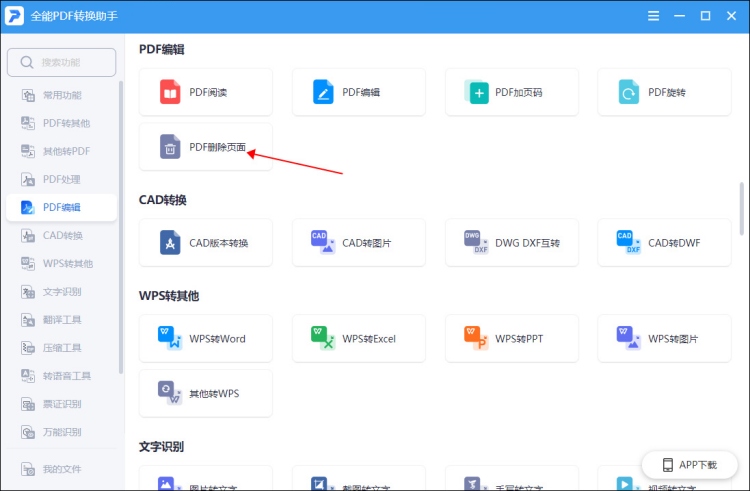Launch CAD版本转换 version converter
This screenshot has height=491, width=750.
click(x=206, y=243)
